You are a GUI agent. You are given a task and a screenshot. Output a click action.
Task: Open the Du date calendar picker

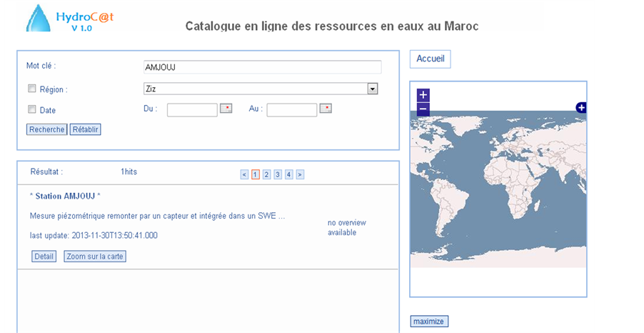pyautogui.click(x=226, y=109)
